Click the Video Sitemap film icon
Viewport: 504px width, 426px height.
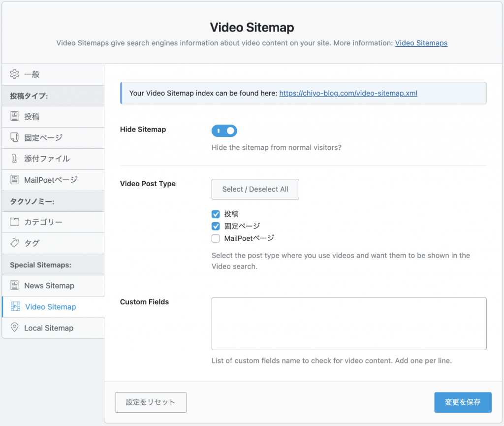point(15,307)
